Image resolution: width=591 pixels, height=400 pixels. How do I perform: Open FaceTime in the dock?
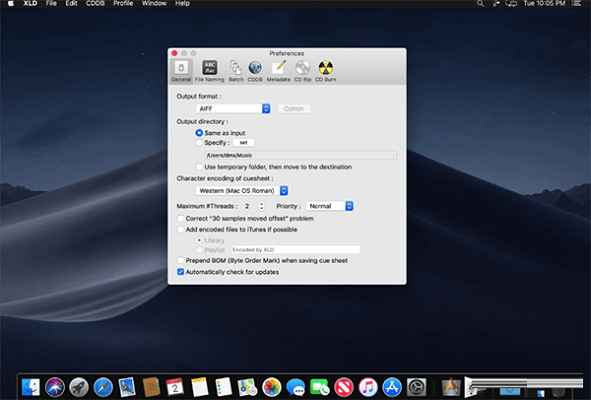point(320,387)
